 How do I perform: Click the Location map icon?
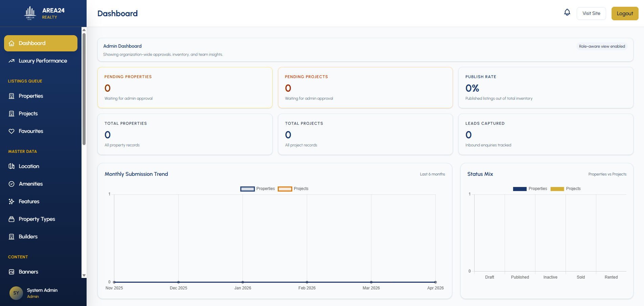pyautogui.click(x=11, y=166)
